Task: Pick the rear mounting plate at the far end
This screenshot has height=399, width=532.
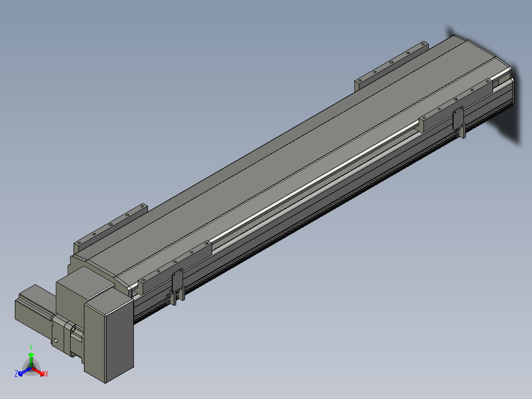Action: [391, 66]
